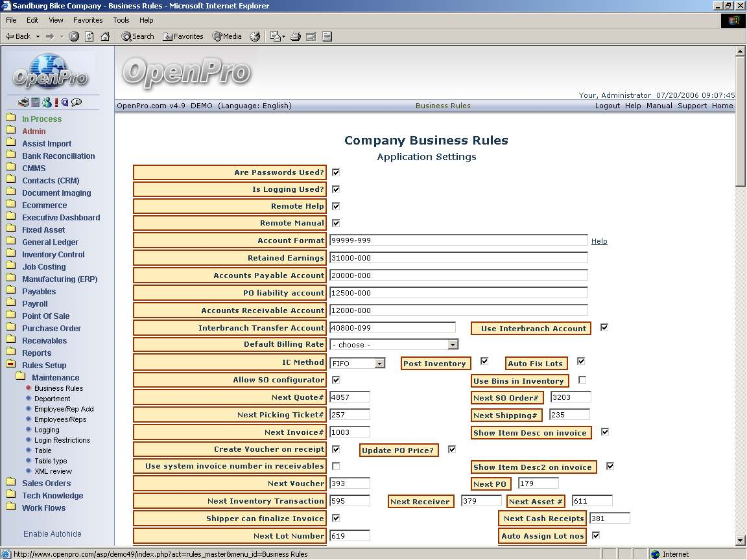Click the blue Q icon in sidebar
This screenshot has height=560, width=747.
click(x=65, y=102)
